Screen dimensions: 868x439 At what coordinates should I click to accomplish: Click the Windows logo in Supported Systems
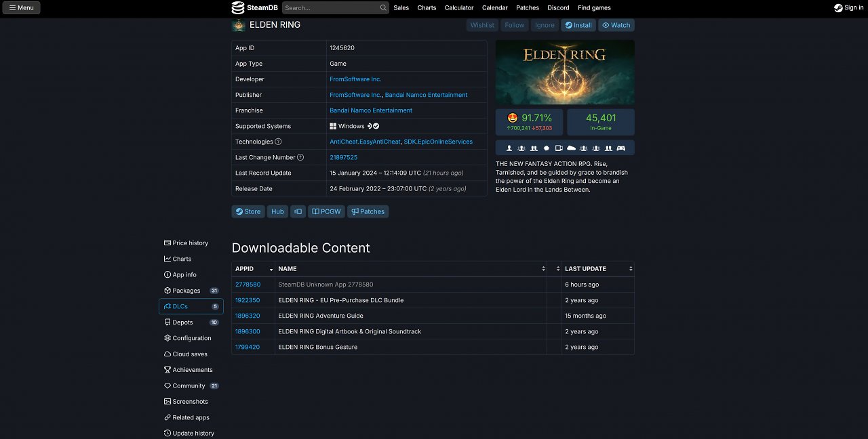(333, 126)
